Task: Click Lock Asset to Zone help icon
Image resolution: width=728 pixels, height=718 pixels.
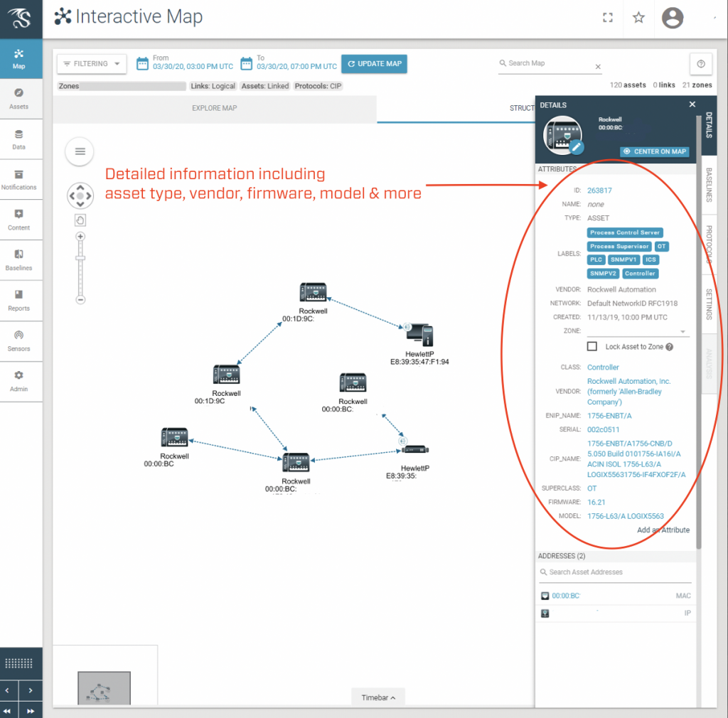Action: click(x=669, y=347)
